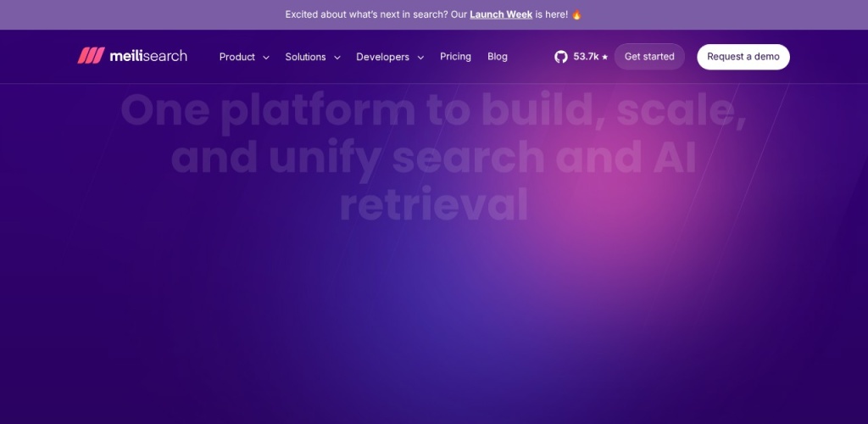Follow the Launch Week link in banner
Viewport: 868px width, 424px height.
tap(500, 14)
